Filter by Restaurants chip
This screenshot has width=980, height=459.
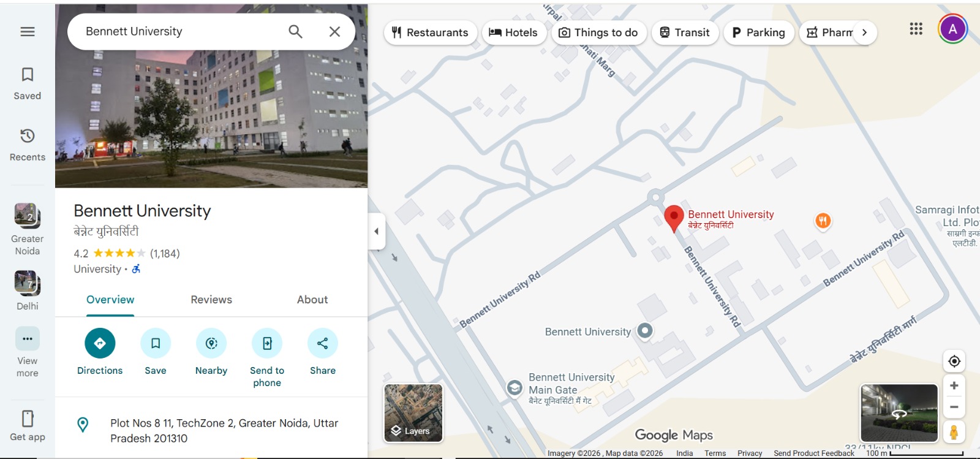tap(430, 32)
